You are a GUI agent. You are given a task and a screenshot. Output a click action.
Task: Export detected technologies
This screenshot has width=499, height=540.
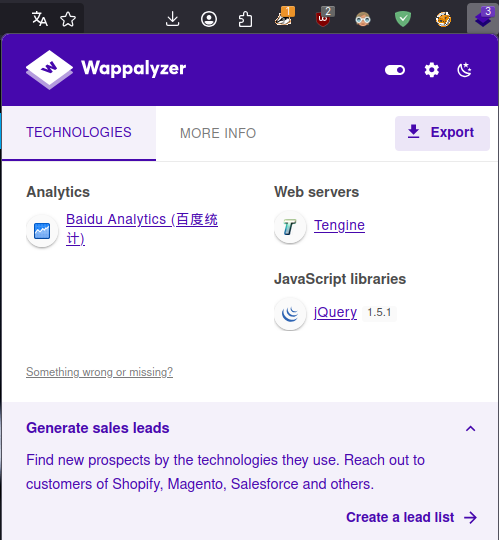click(x=442, y=133)
